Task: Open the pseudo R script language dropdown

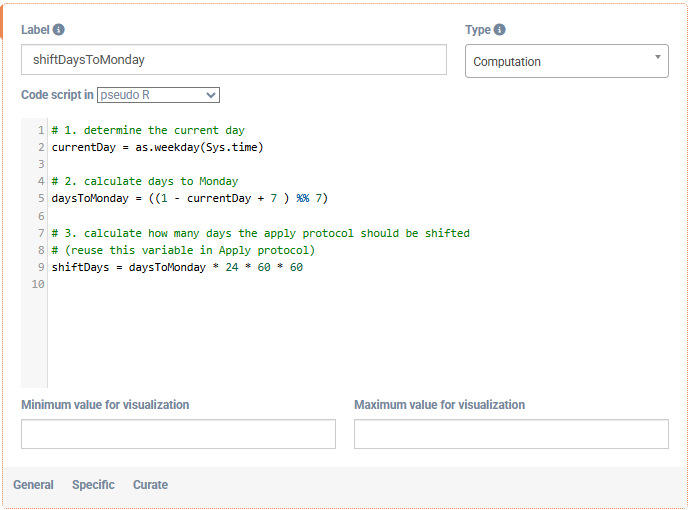Action: pos(158,95)
